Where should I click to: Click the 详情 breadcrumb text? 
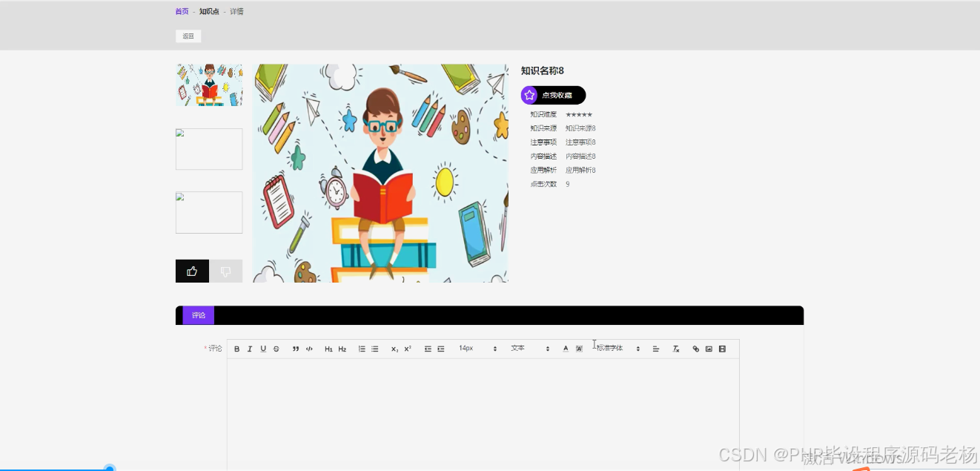pos(236,12)
